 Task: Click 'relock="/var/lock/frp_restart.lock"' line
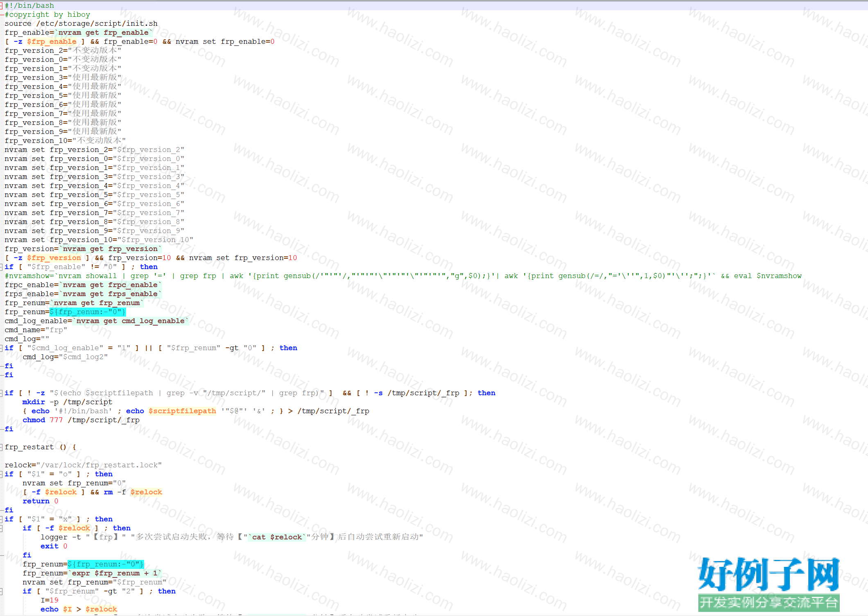tap(83, 465)
